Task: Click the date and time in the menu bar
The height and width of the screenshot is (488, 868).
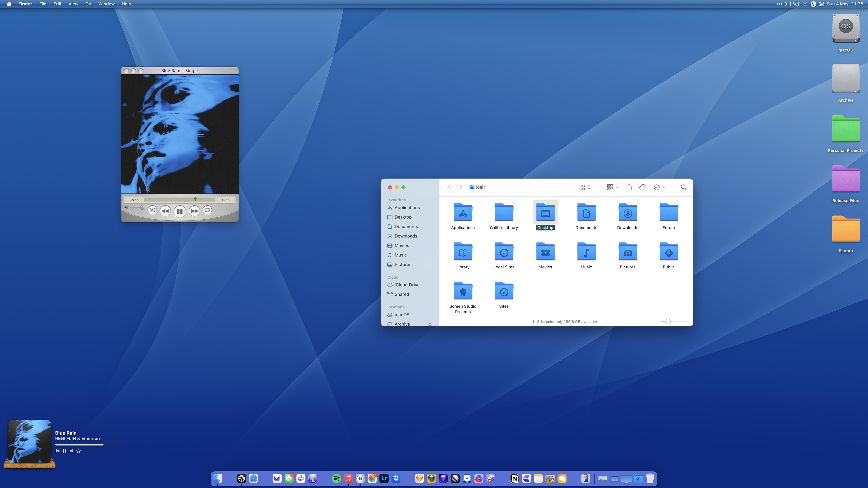Action: 845,4
